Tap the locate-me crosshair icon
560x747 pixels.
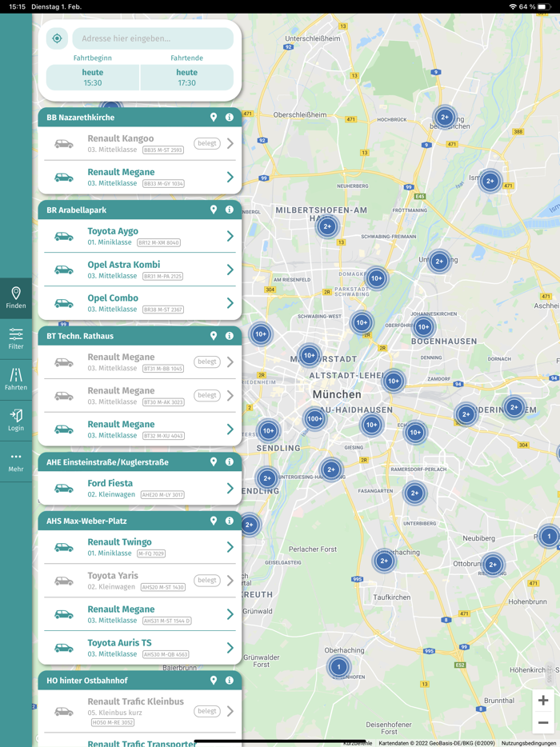tap(57, 38)
